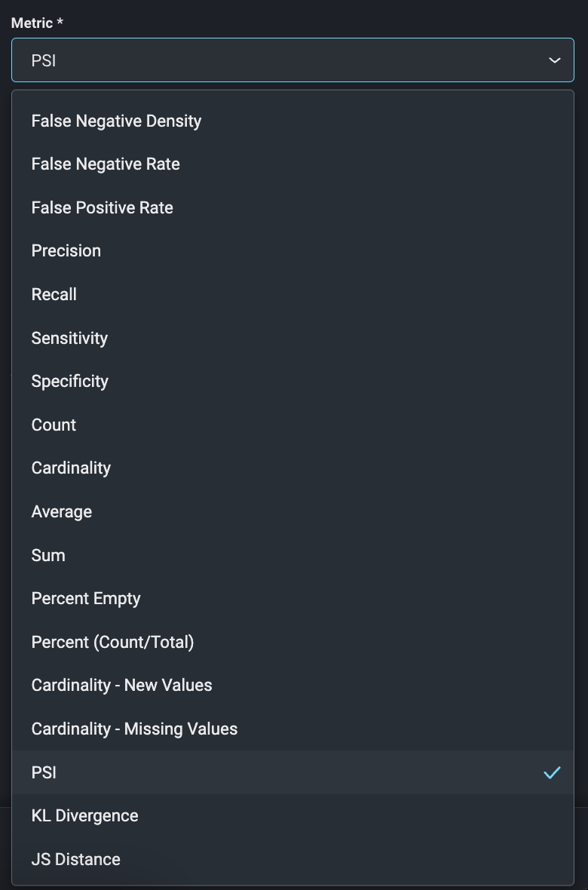Image resolution: width=588 pixels, height=890 pixels.
Task: Select Percent Empty metric
Action: click(86, 598)
